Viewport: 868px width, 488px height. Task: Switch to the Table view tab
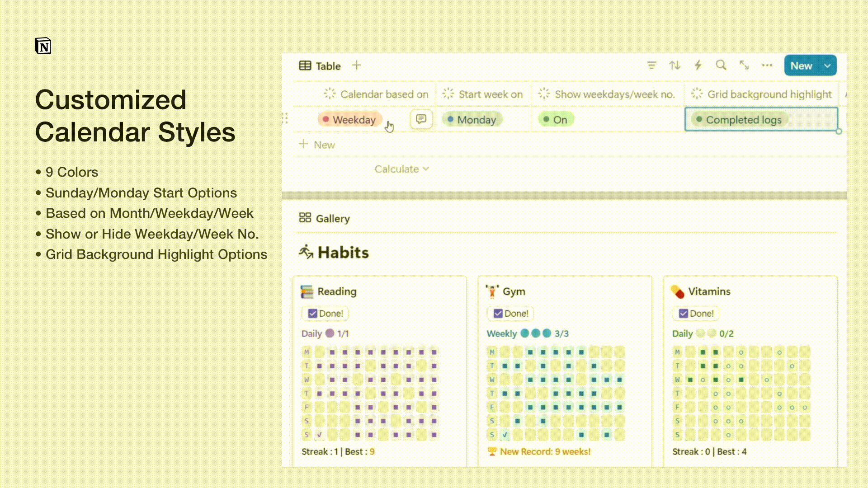pos(320,66)
